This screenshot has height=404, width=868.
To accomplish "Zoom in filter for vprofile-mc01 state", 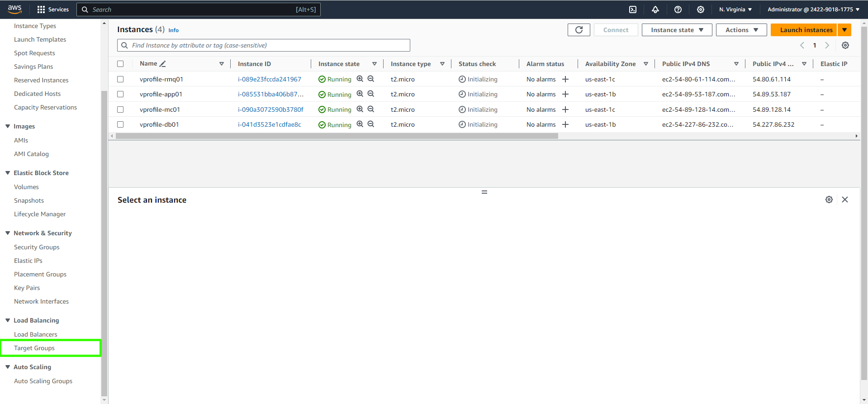I will pos(360,109).
